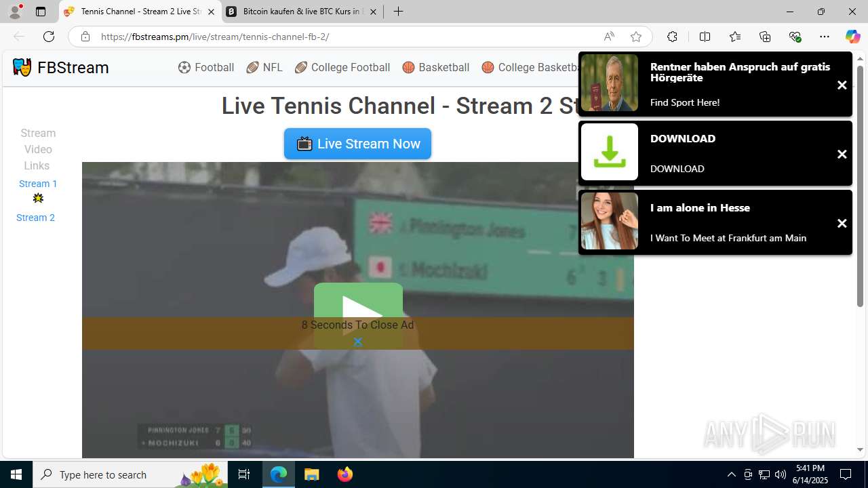Open Microsoft Edge from taskbar
Image resolution: width=868 pixels, height=488 pixels.
pos(279,474)
